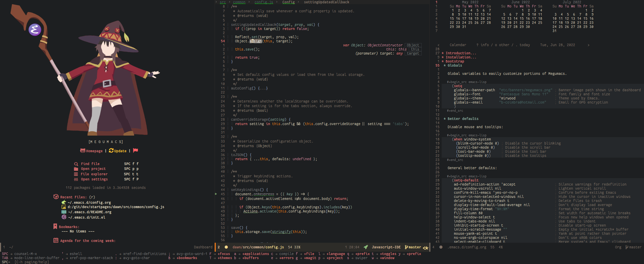This screenshot has height=264, width=644.
Task: Select common in the breadcrumb path
Action: [239, 2]
